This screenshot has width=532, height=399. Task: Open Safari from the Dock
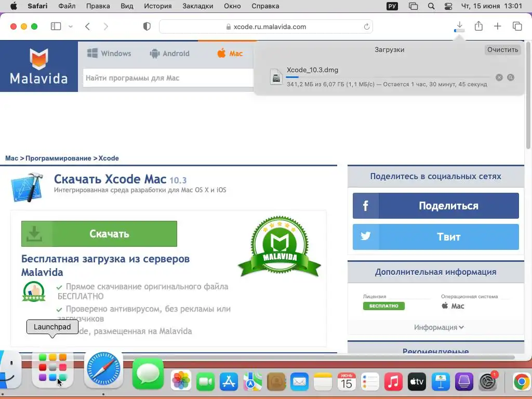103,369
